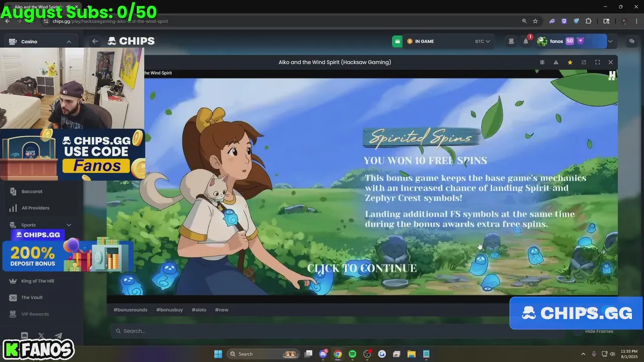This screenshot has width=644, height=362.
Task: Expand the Sports sidebar section
Action: pos(69,225)
